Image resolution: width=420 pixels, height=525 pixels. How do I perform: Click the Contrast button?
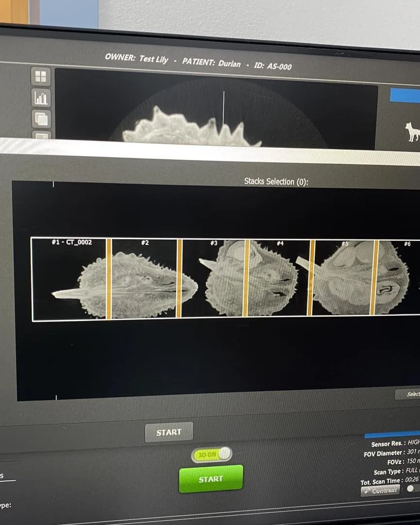[x=381, y=490]
